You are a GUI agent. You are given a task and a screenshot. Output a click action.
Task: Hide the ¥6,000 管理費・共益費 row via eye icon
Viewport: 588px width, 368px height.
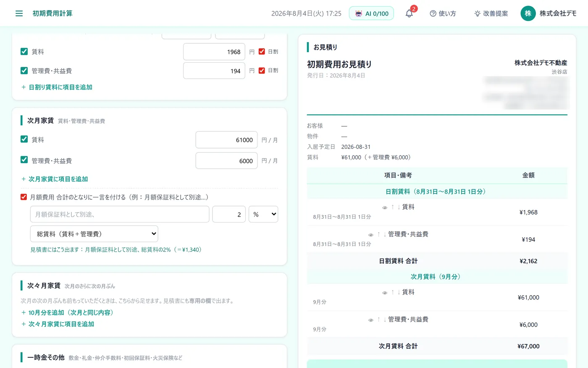tap(371, 320)
